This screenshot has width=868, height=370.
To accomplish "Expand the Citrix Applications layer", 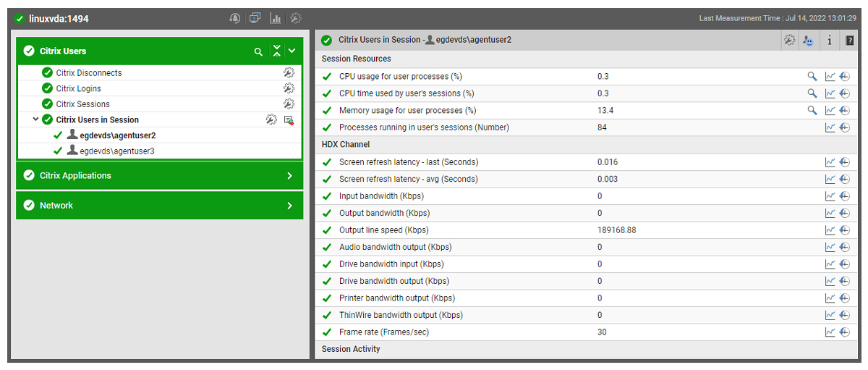I will click(x=289, y=175).
